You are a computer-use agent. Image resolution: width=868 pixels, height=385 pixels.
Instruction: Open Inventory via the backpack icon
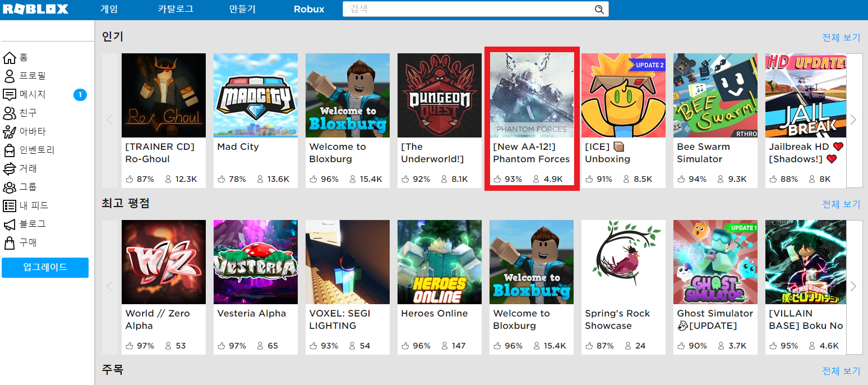[9, 150]
